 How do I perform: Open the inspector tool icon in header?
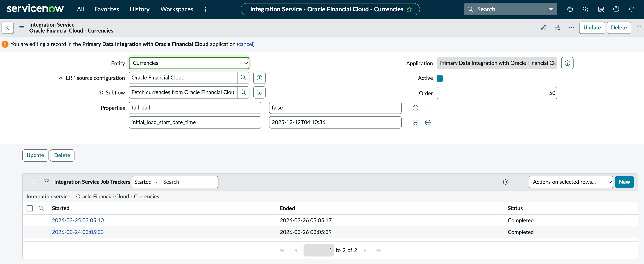point(601,9)
